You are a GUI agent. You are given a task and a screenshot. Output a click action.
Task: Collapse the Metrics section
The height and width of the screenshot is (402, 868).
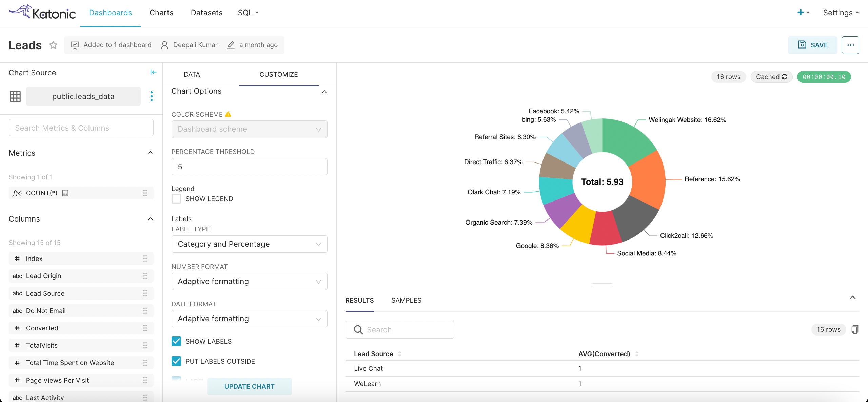pos(151,153)
